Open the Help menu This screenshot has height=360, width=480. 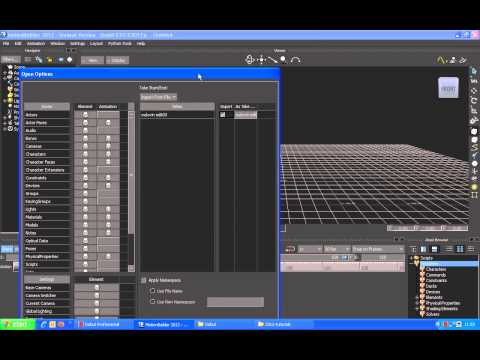tap(141, 44)
